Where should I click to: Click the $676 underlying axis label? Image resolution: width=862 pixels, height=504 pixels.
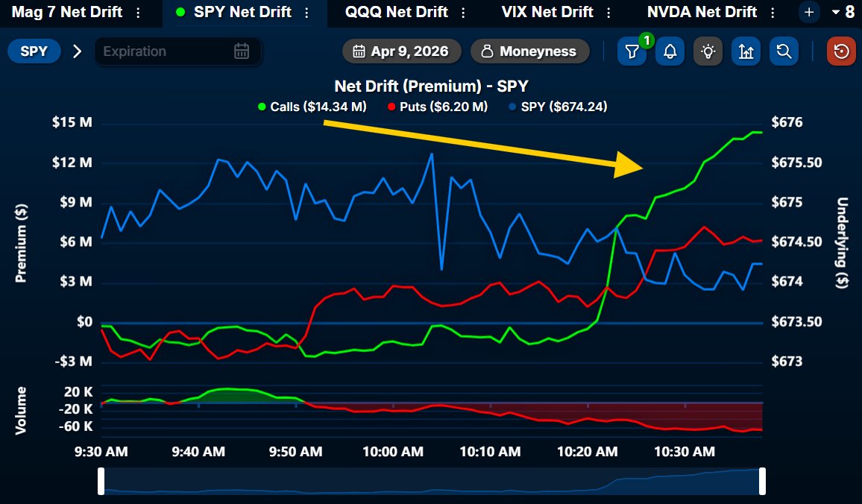click(x=787, y=122)
